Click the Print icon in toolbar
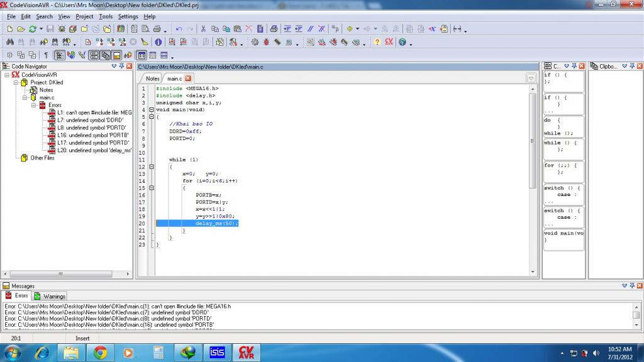 click(x=274, y=29)
